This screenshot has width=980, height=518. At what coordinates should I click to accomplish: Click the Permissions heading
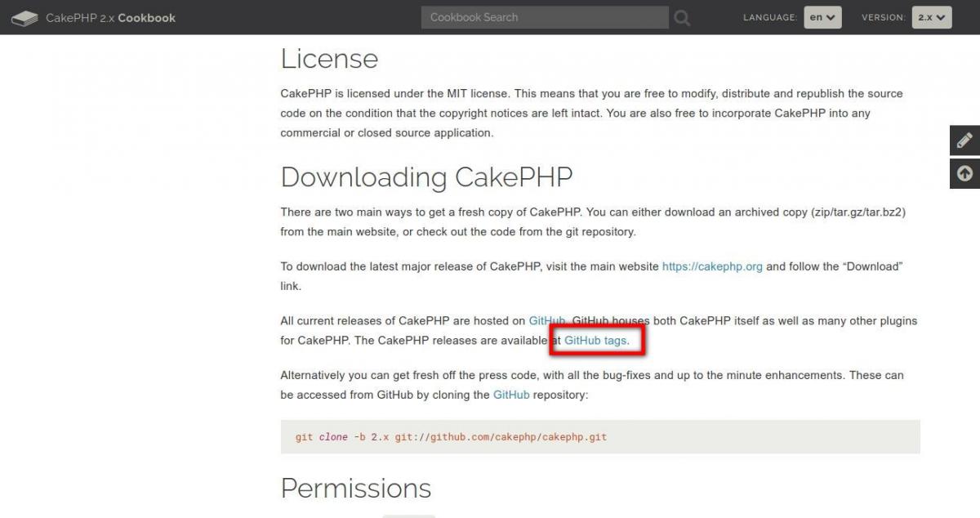tap(356, 488)
